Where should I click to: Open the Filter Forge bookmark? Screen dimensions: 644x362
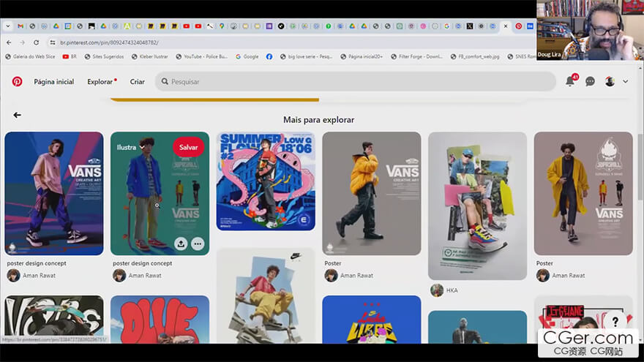pyautogui.click(x=416, y=56)
